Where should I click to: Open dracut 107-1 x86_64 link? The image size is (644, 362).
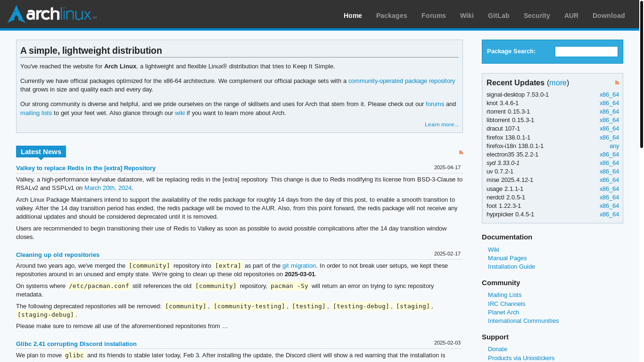click(609, 129)
